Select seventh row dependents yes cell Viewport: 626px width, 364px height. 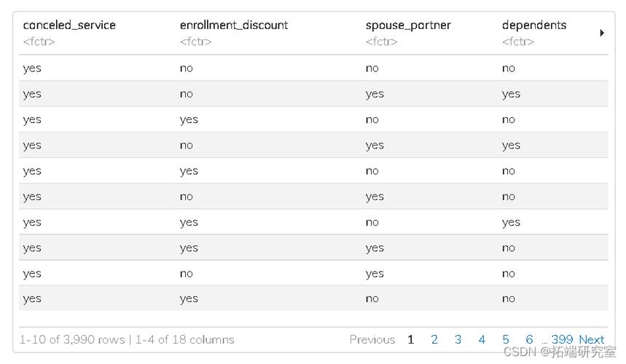(511, 223)
